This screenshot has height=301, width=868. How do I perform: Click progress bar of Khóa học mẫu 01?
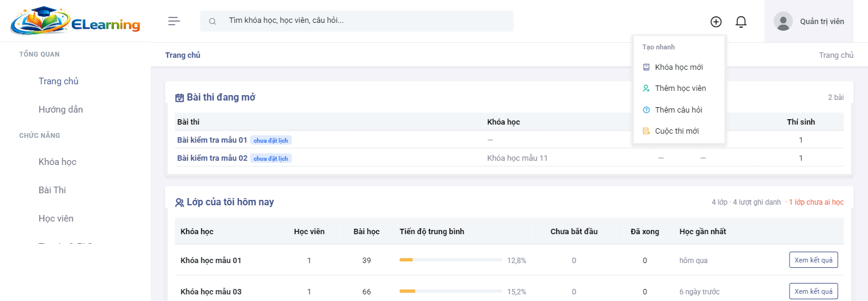coord(451,260)
